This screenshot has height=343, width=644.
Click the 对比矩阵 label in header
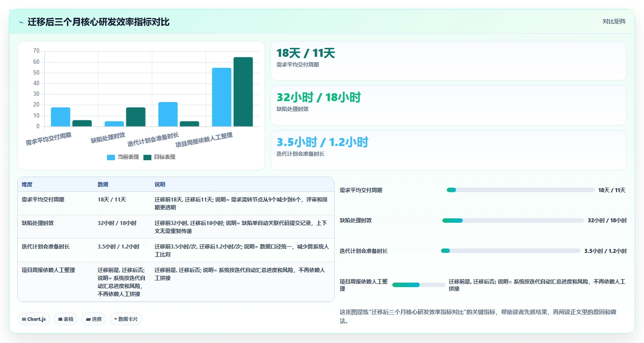click(614, 21)
